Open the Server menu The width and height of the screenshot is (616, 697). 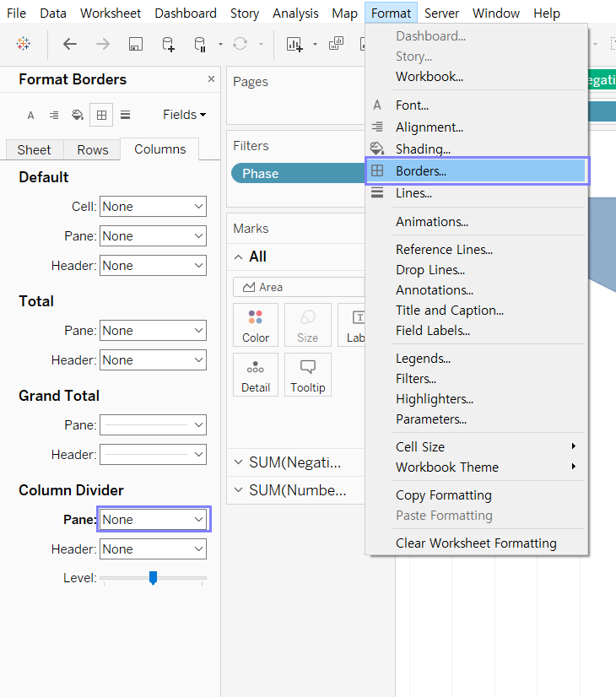click(x=441, y=13)
